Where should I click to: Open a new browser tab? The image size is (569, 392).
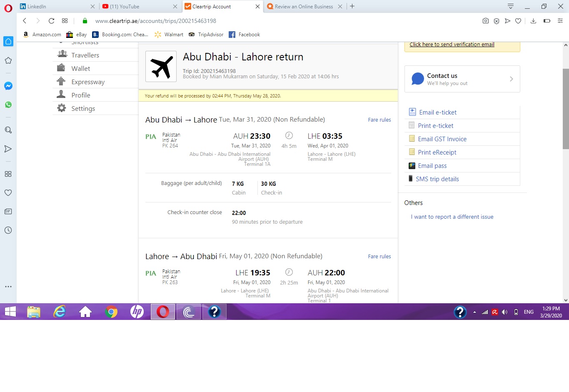[352, 6]
